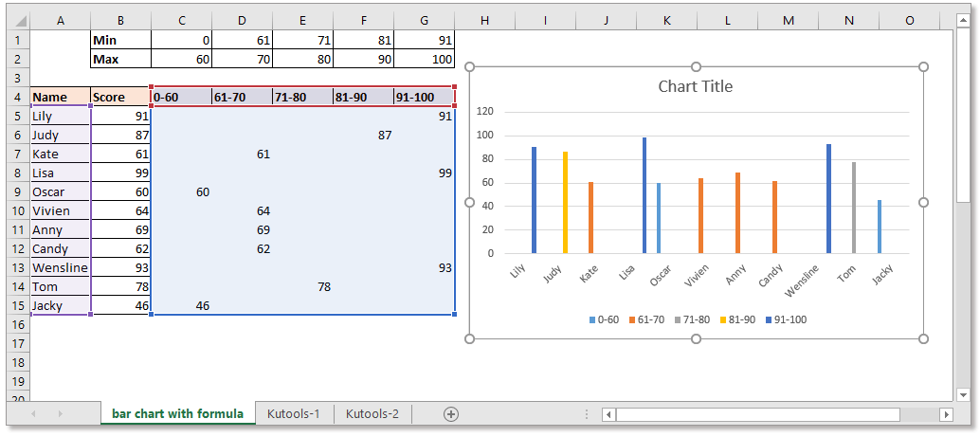Select the Chart Title text
This screenshot has height=437, width=980.
(x=695, y=86)
